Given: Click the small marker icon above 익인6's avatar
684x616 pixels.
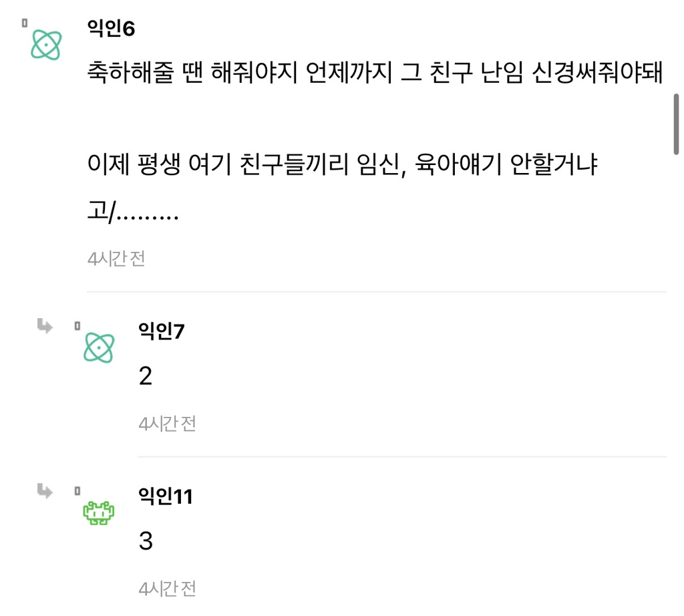Looking at the screenshot, I should [x=23, y=23].
